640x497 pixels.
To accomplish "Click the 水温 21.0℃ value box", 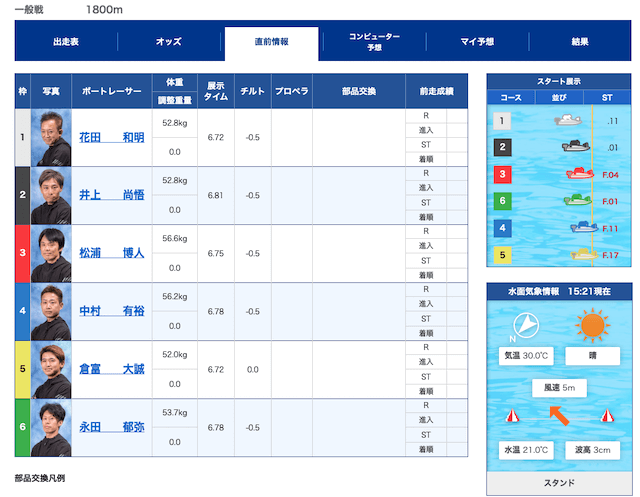I will [x=526, y=450].
